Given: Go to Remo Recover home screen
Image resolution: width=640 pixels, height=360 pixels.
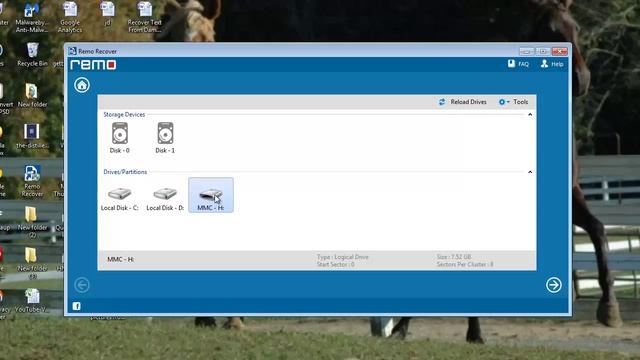Looking at the screenshot, I should tap(82, 85).
